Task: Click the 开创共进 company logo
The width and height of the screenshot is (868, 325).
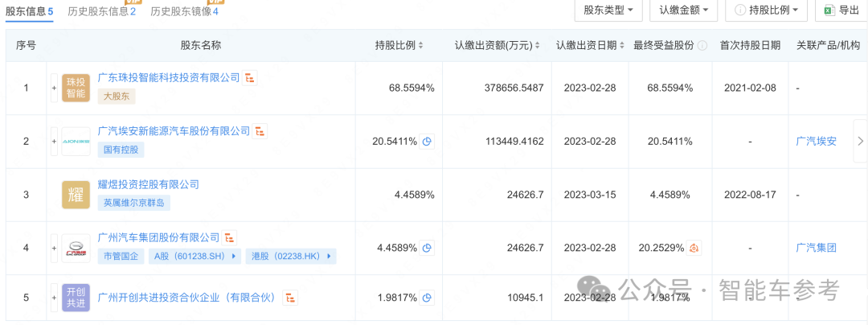Action: click(x=76, y=298)
